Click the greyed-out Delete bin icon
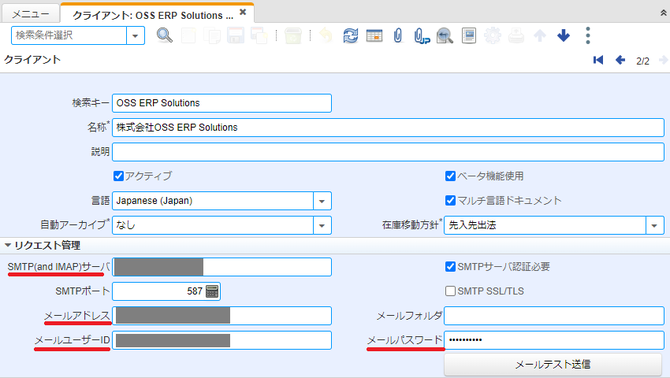The width and height of the screenshot is (670, 378). 293,35
